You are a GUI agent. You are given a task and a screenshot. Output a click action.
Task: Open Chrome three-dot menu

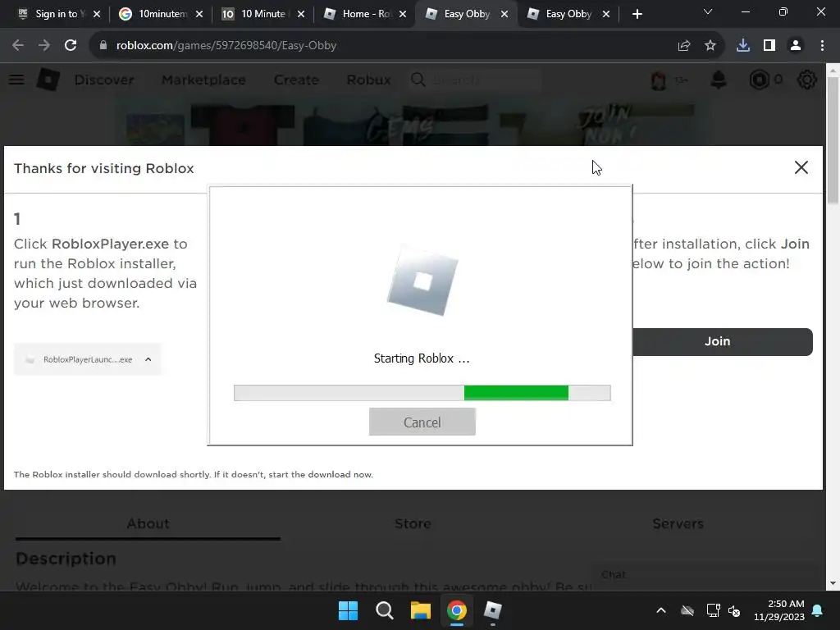tap(822, 46)
